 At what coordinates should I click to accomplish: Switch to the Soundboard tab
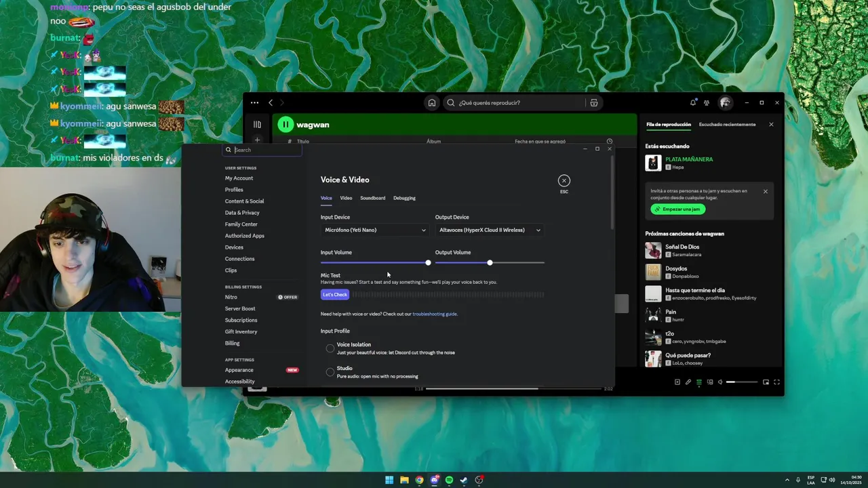pos(373,198)
